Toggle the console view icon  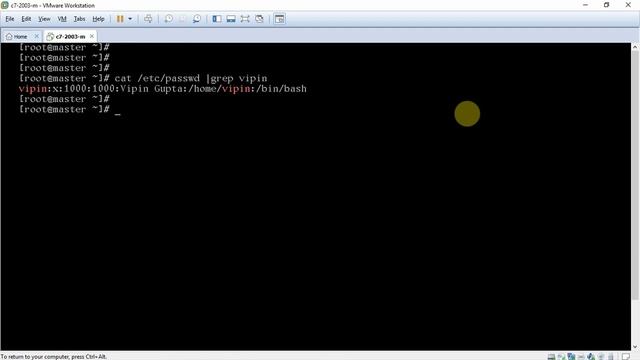pos(280,19)
